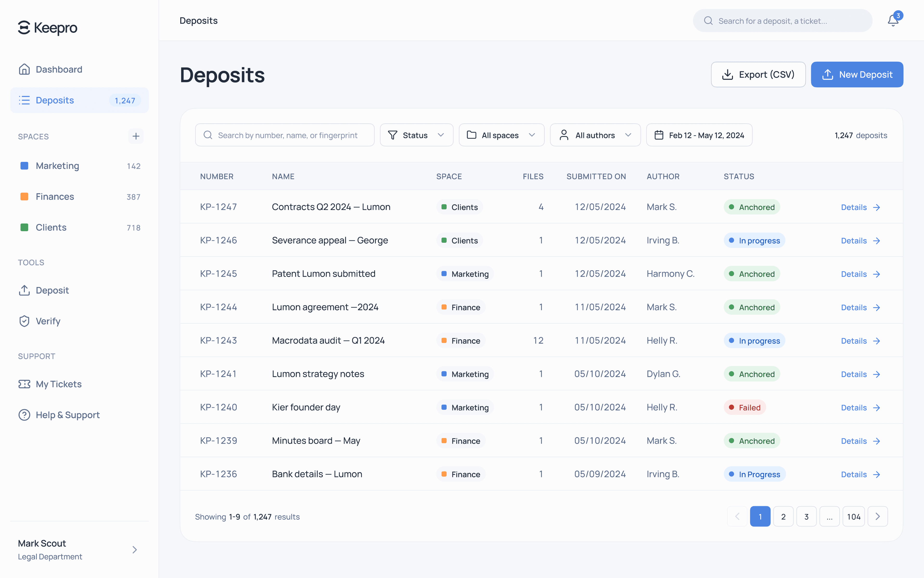Click current page 1 button
Screen dimensions: 924x578
(760, 516)
